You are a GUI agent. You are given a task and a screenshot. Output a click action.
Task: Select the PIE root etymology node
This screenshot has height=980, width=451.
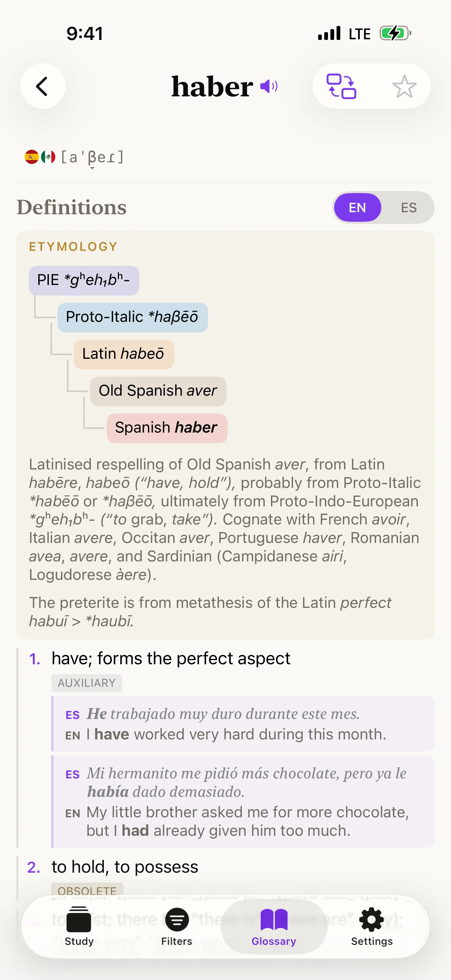tap(84, 281)
